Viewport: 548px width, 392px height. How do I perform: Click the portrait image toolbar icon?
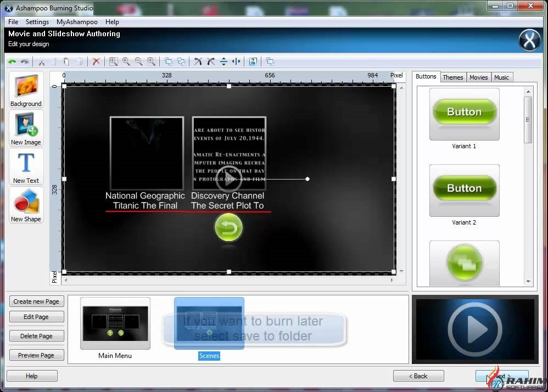[253, 62]
